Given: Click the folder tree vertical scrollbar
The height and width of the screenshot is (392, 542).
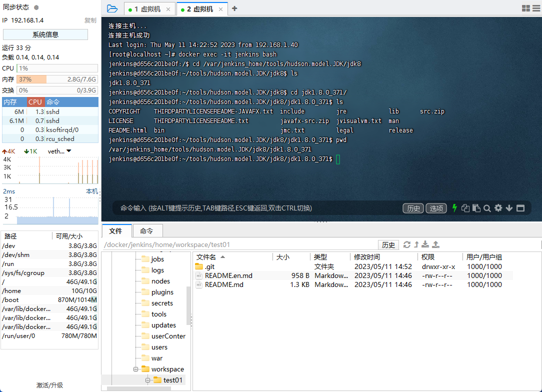Looking at the screenshot, I should (188, 306).
